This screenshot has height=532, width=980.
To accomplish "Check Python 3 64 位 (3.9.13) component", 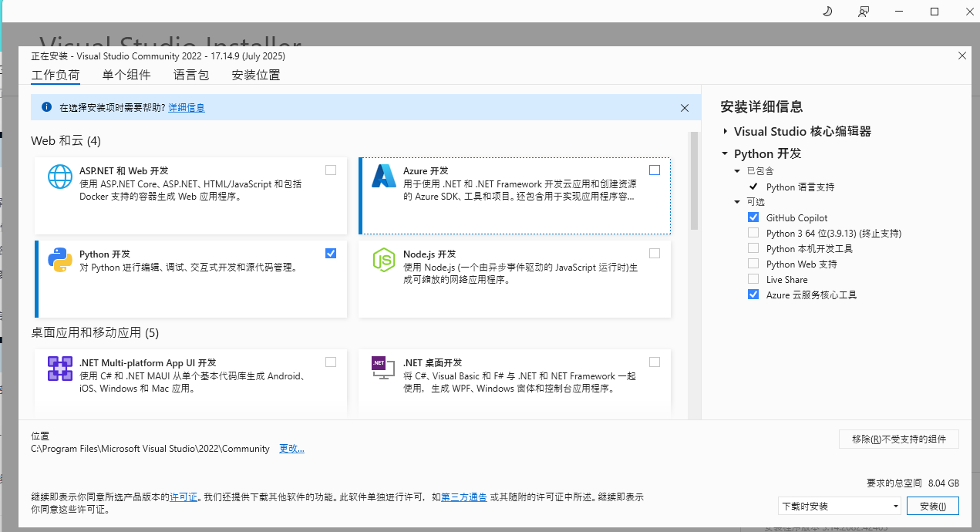I will [753, 233].
